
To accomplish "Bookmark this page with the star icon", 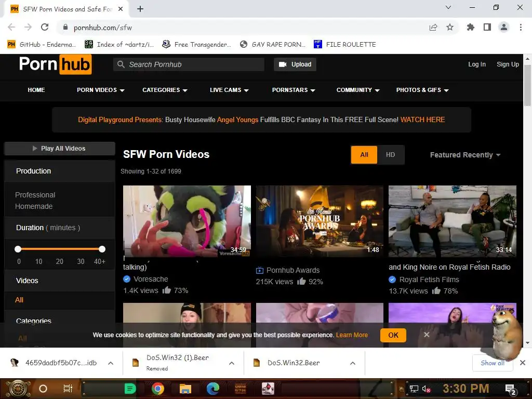I will click(x=450, y=27).
